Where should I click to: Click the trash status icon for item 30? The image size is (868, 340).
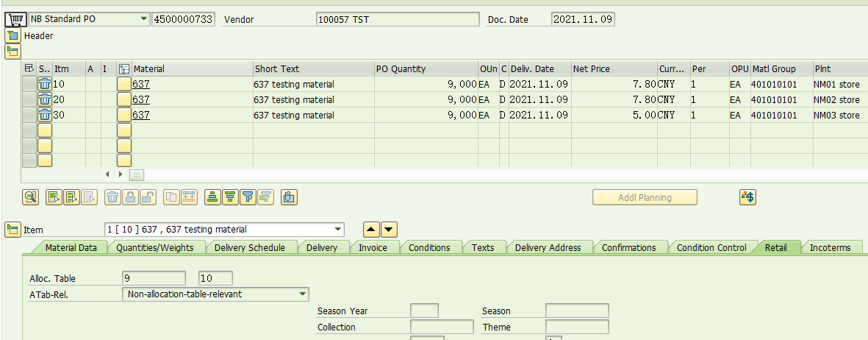coord(44,116)
